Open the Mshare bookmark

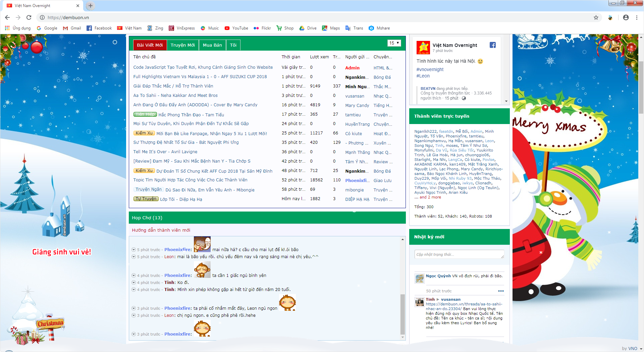tap(379, 28)
